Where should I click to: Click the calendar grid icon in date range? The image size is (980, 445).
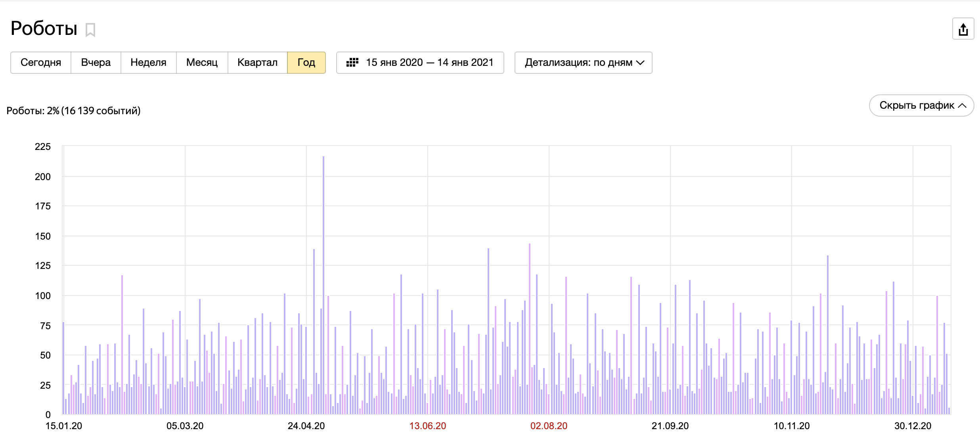pyautogui.click(x=352, y=63)
